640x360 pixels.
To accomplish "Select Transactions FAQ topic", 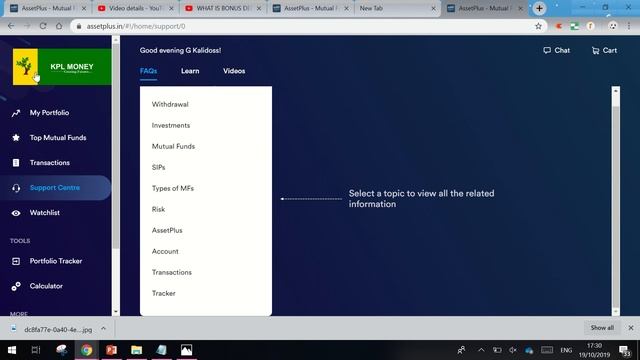I will pyautogui.click(x=171, y=272).
